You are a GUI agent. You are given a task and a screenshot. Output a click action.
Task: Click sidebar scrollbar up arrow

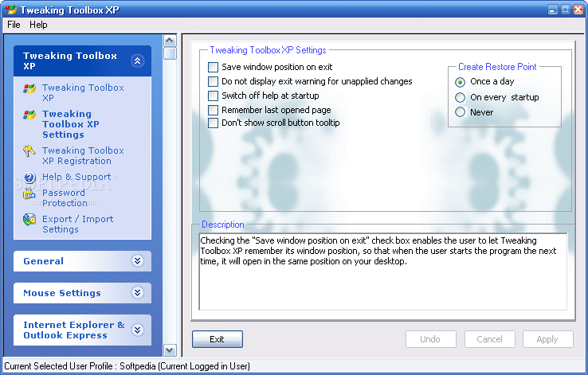170,41
